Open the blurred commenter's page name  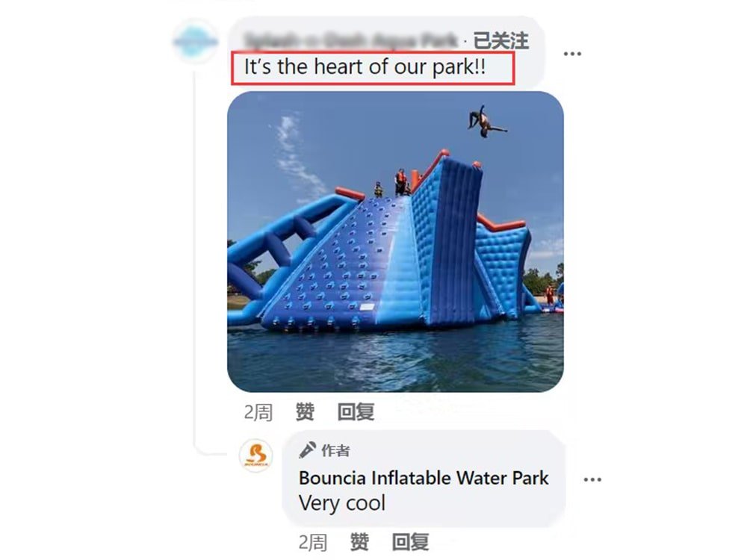click(x=351, y=40)
